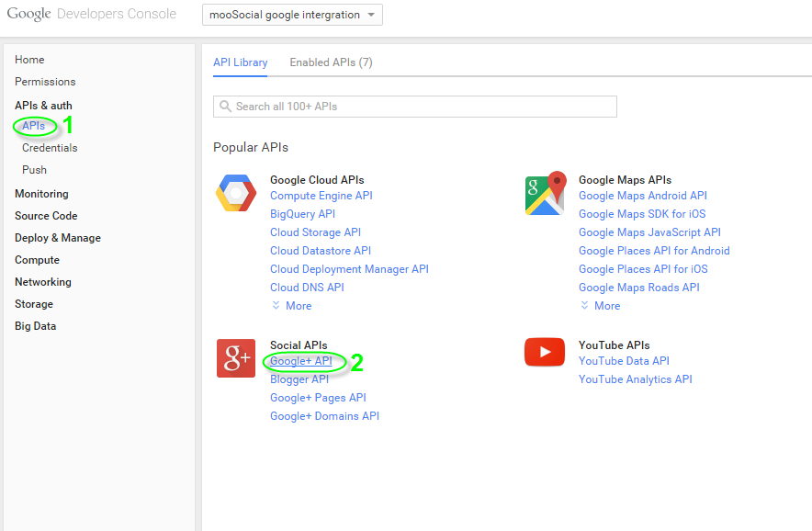Switch to the Enabled APIs (7) tab

coord(331,62)
